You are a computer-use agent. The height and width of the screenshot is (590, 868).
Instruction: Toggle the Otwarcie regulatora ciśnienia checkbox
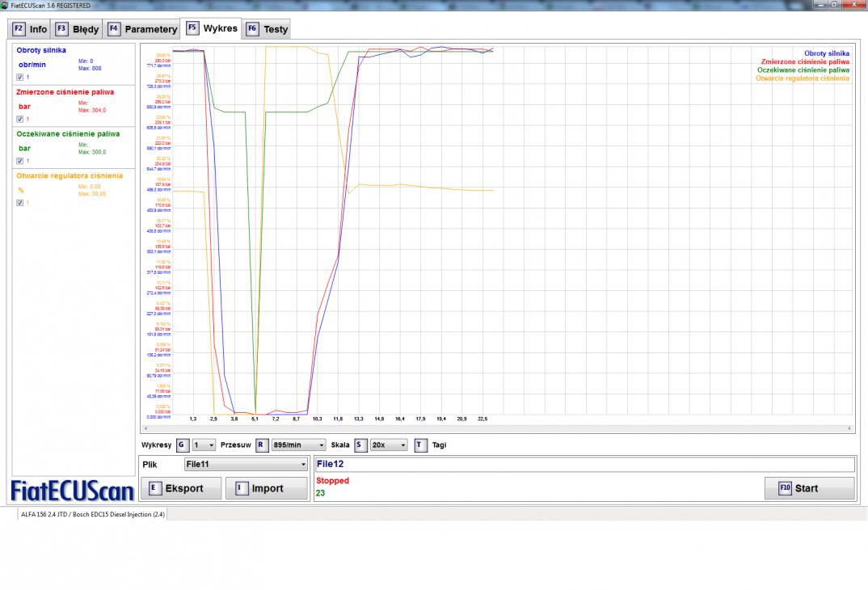[20, 203]
